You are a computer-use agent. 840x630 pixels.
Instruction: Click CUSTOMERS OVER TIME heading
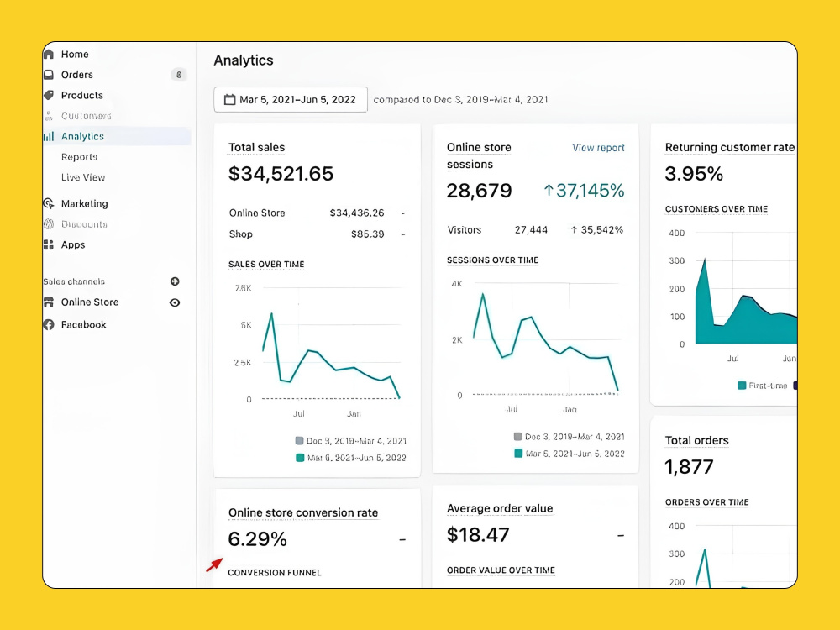[x=717, y=209]
